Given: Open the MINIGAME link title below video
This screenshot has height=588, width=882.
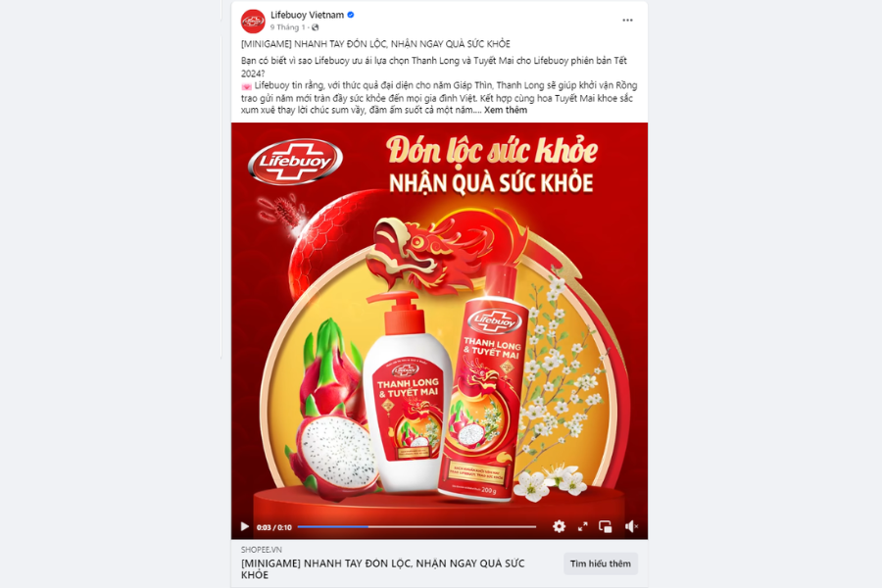Looking at the screenshot, I should [x=382, y=568].
